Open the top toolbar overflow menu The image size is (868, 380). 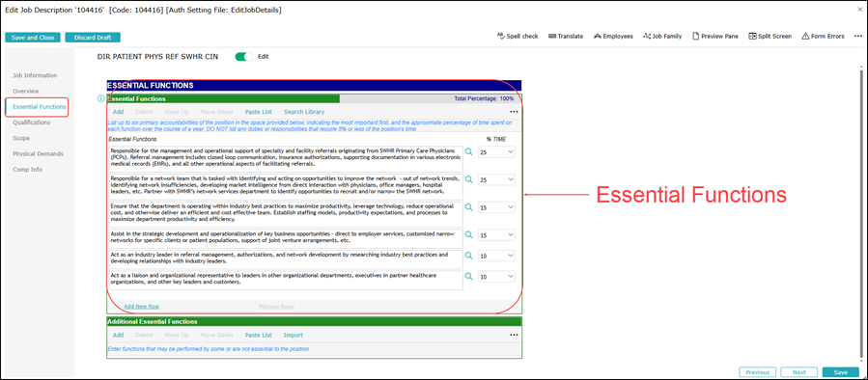[857, 37]
